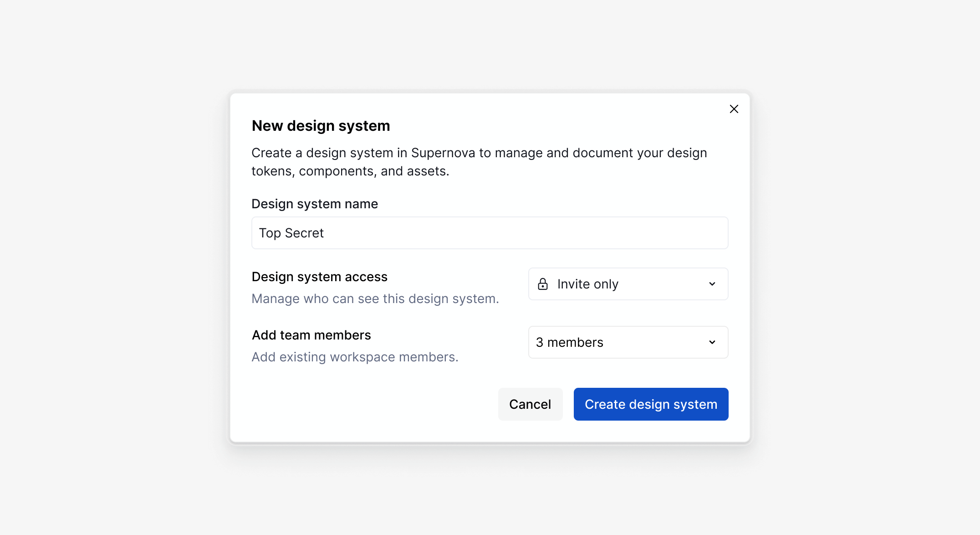The image size is (980, 535).
Task: Click the Invite only text in the dropdown
Action: (587, 284)
